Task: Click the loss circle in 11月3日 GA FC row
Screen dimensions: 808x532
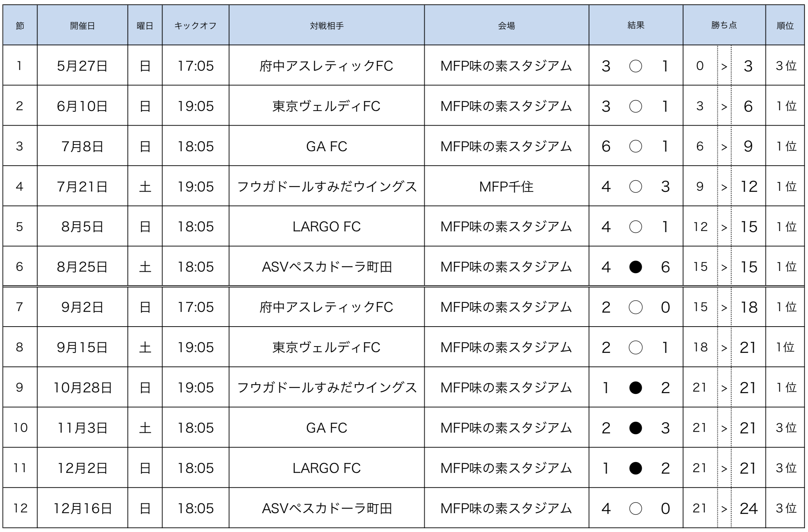Action: tap(635, 428)
